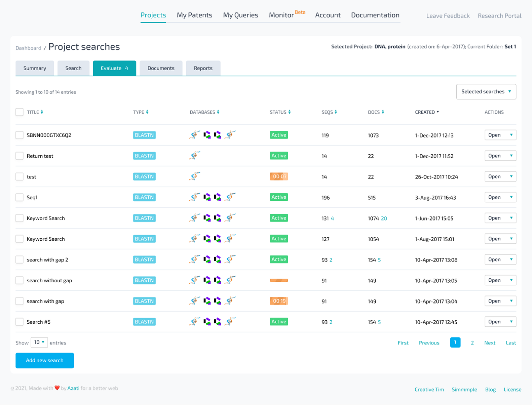Click the sort arrow beside CREATED header

(x=438, y=112)
